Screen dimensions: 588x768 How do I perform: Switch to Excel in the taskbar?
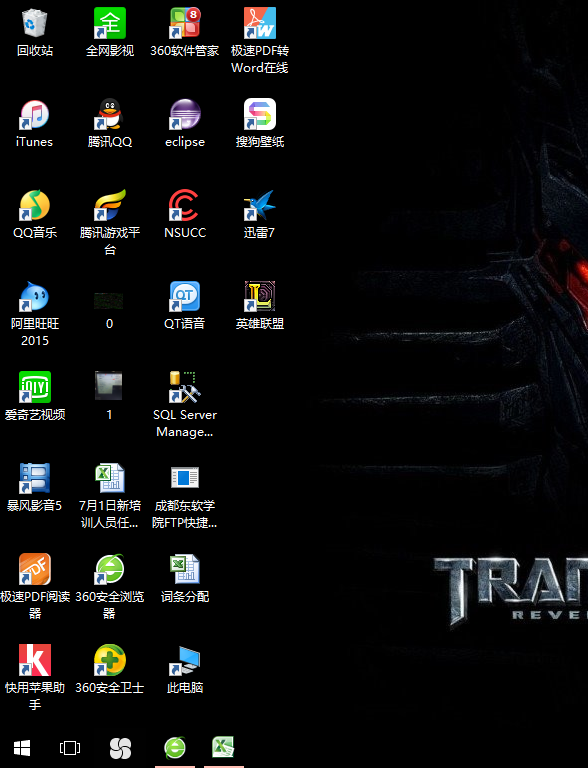tap(223, 748)
